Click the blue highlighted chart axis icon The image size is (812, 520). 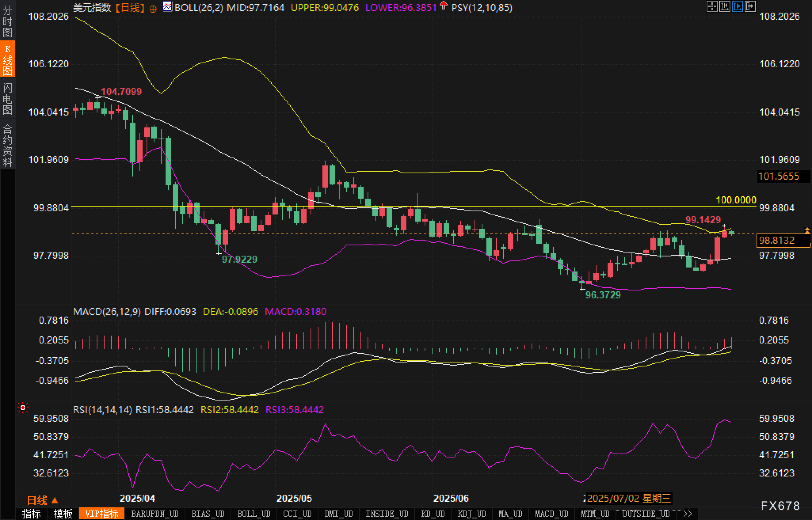pyautogui.click(x=737, y=6)
